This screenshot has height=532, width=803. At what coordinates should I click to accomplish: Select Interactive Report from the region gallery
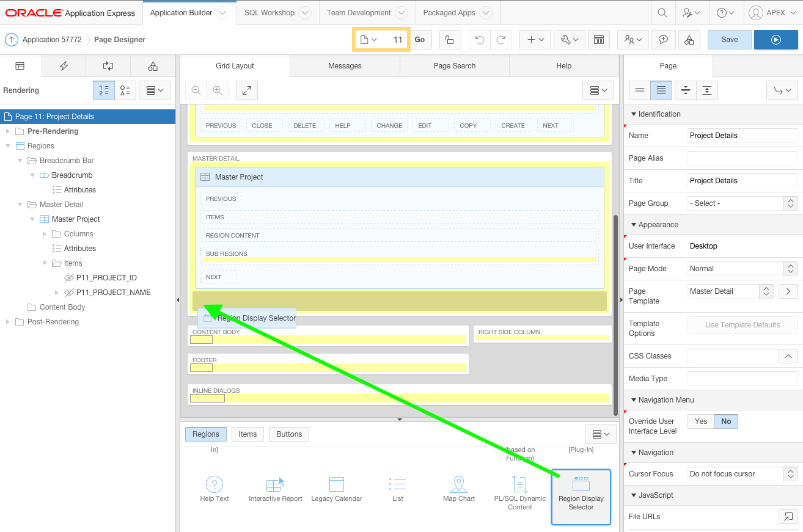click(275, 489)
